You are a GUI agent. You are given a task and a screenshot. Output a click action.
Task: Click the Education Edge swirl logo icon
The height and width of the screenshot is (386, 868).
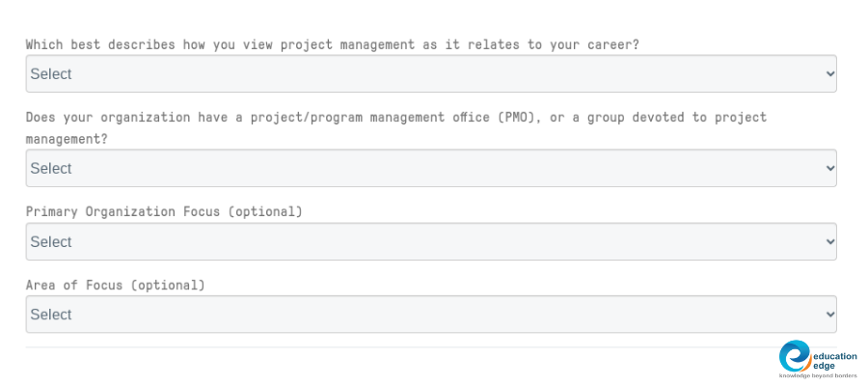click(796, 355)
